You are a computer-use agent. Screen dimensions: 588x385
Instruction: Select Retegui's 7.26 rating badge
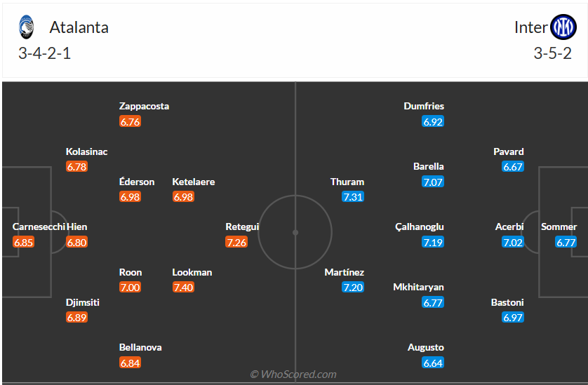pos(236,242)
